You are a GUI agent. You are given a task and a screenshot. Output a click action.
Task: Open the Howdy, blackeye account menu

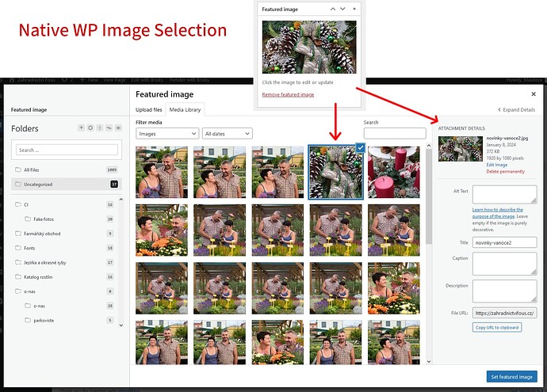click(x=524, y=80)
